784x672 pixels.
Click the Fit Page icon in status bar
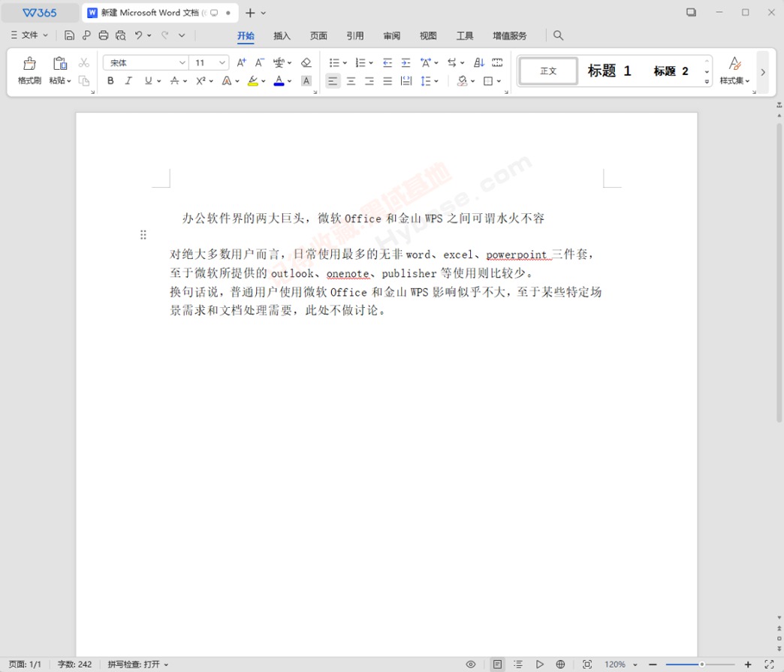587,664
